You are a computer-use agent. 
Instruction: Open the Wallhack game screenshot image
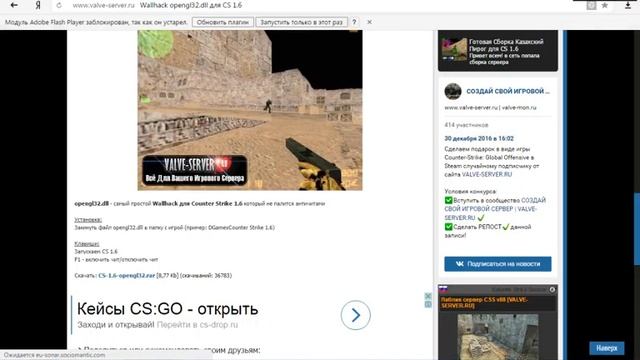pyautogui.click(x=250, y=110)
